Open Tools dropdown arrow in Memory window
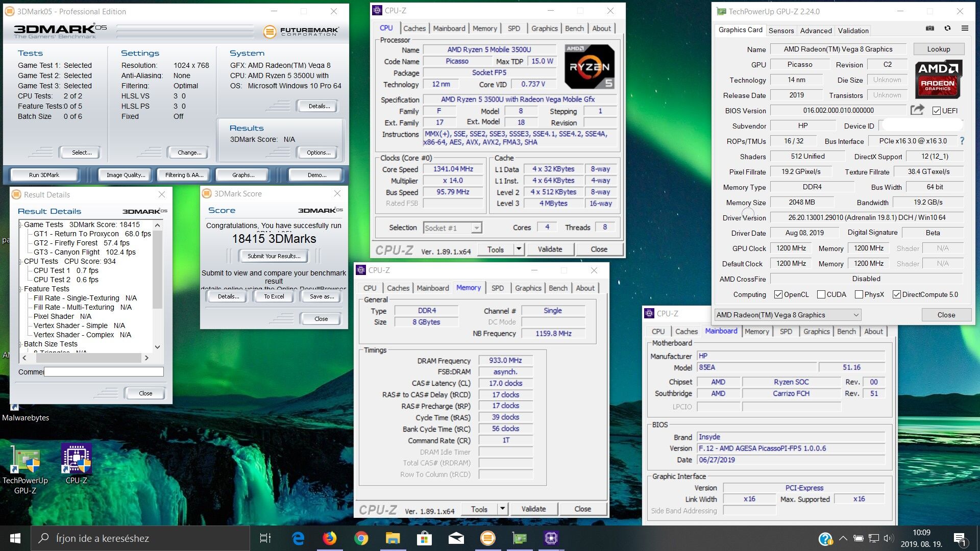This screenshot has height=551, width=980. (502, 509)
